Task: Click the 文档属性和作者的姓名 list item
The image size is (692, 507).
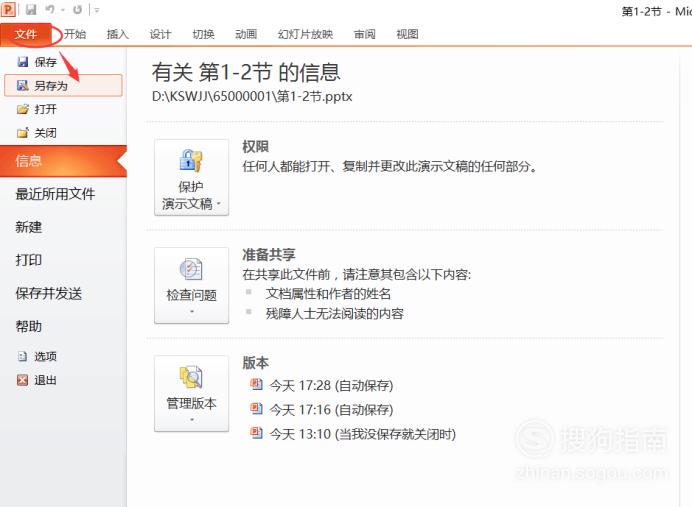Action: tap(328, 294)
